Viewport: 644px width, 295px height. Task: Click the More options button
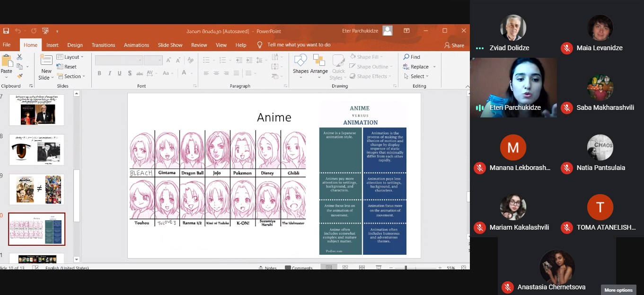[x=618, y=290]
